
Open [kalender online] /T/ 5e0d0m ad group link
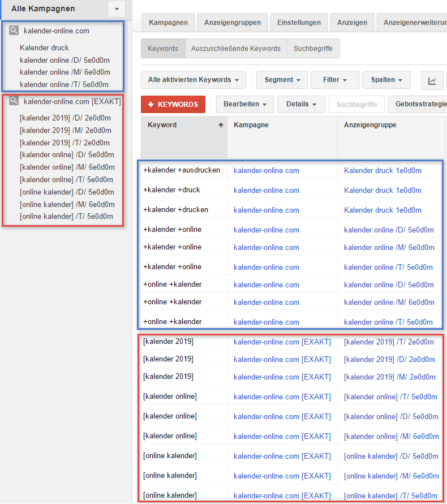click(x=390, y=397)
